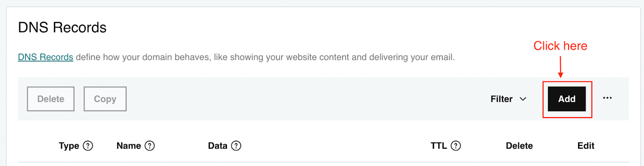Expand the Filter dropdown

(x=502, y=99)
